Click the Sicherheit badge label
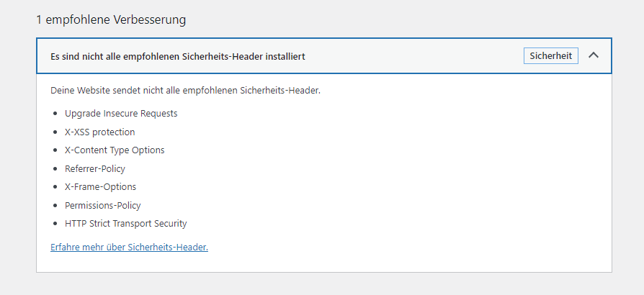The height and width of the screenshot is (295, 644). click(551, 56)
